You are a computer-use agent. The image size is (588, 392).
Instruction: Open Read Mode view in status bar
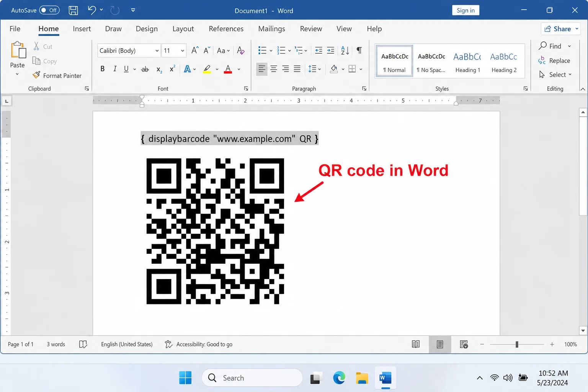[416, 344]
